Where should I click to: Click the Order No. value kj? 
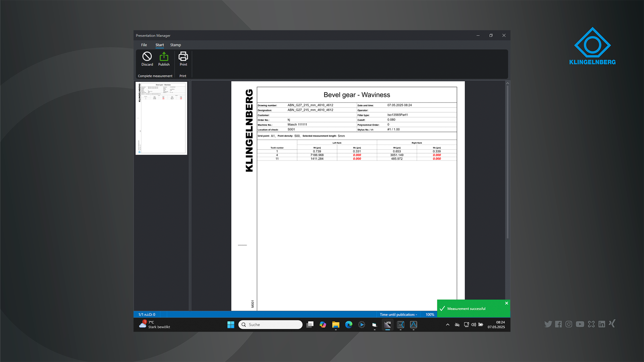click(289, 120)
